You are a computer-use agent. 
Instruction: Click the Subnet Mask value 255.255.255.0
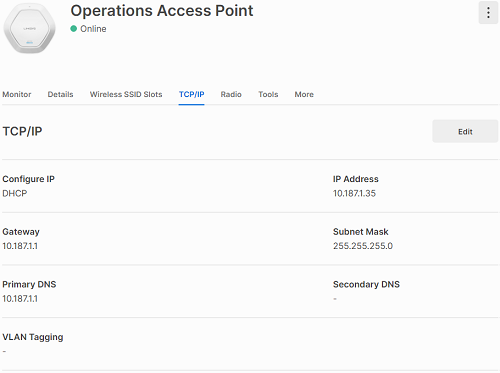363,246
